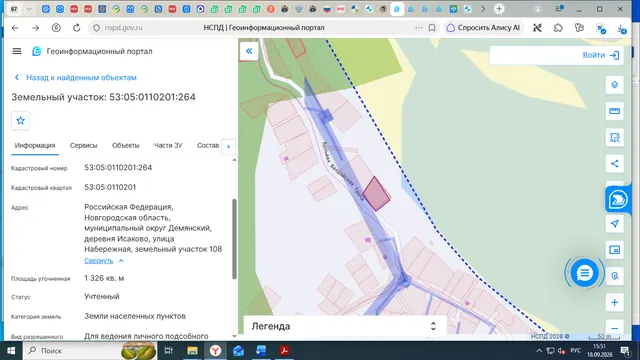640x360 pixels.
Task: Open the browser tab list dropdown
Action: 29,9
